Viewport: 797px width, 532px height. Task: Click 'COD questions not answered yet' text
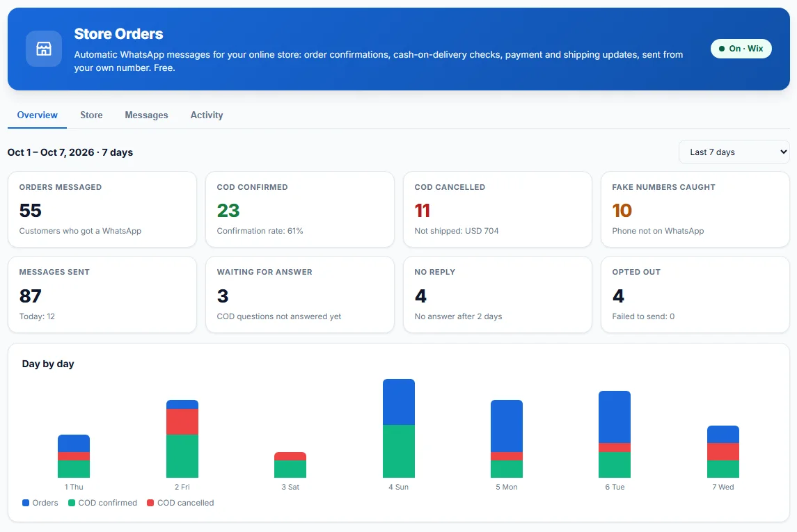click(x=279, y=316)
